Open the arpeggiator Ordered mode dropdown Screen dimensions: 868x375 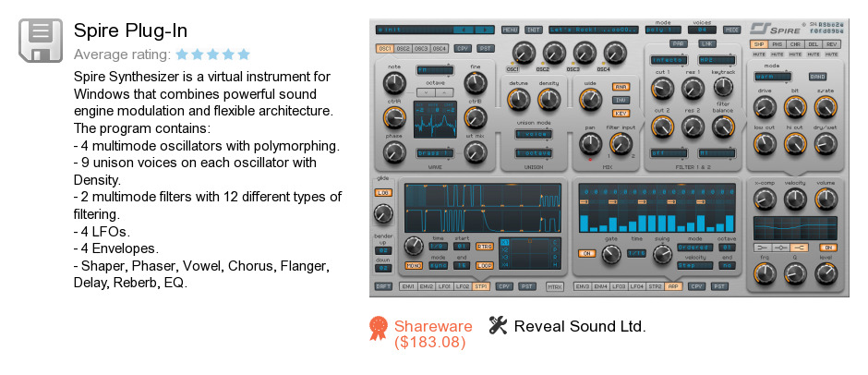(694, 248)
